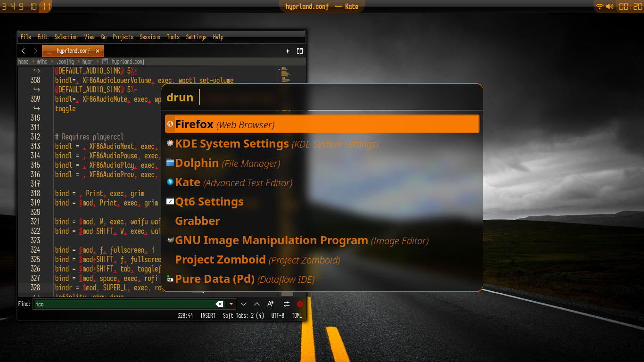Change UTF-8 encoding in status bar
This screenshot has height=362, width=644.
(278, 316)
